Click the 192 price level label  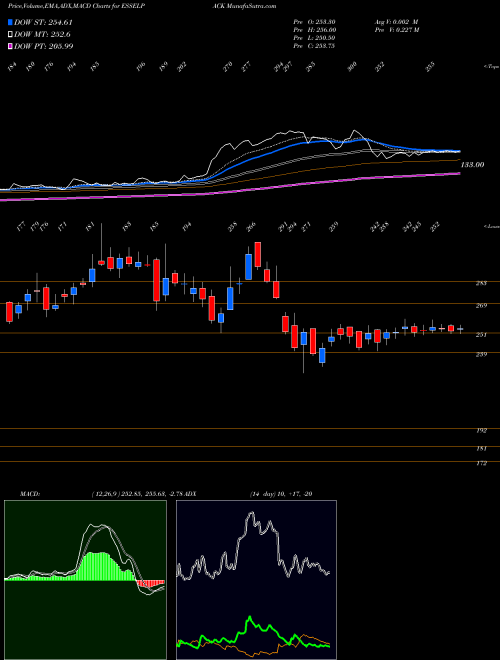point(481,431)
